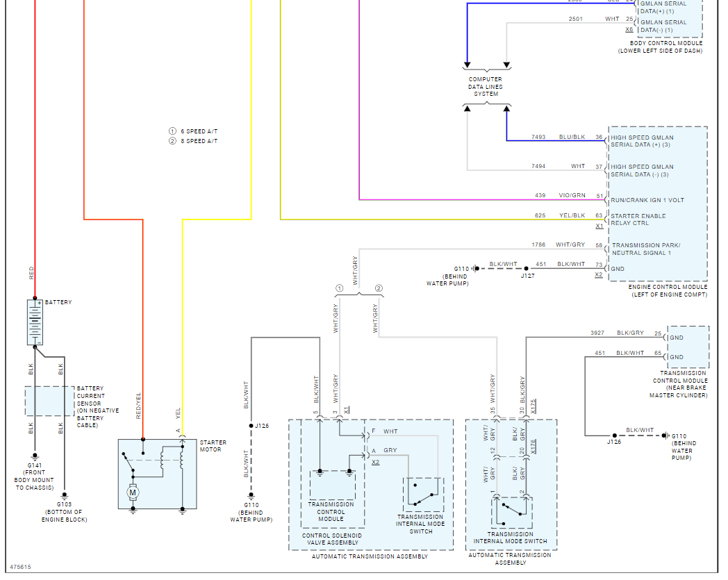Click the X175 connector label

533,406
